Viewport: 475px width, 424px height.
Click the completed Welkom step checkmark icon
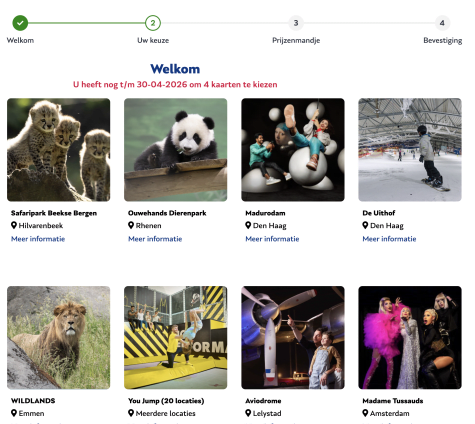(x=20, y=23)
